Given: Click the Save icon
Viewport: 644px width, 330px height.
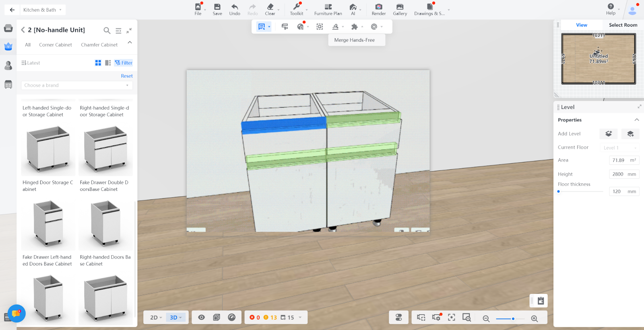Looking at the screenshot, I should (217, 7).
